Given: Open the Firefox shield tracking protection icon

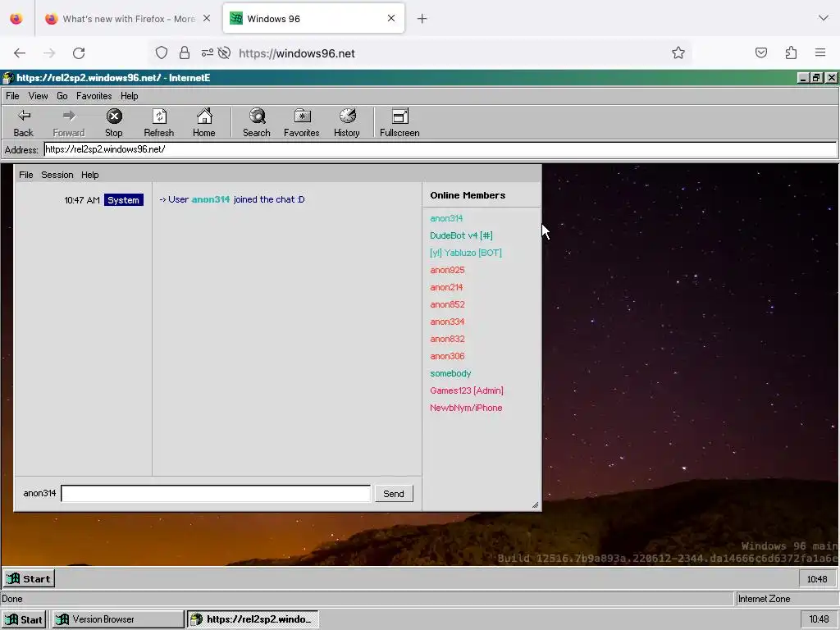Looking at the screenshot, I should click(x=162, y=52).
